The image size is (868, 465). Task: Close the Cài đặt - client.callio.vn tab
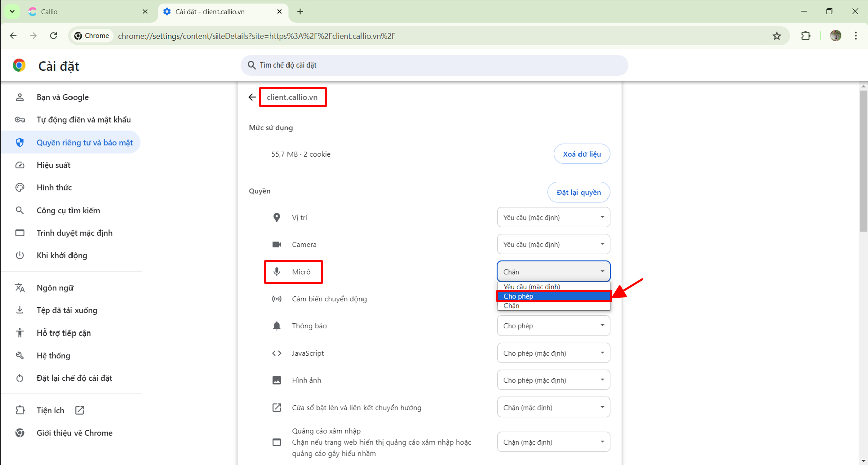tap(280, 11)
